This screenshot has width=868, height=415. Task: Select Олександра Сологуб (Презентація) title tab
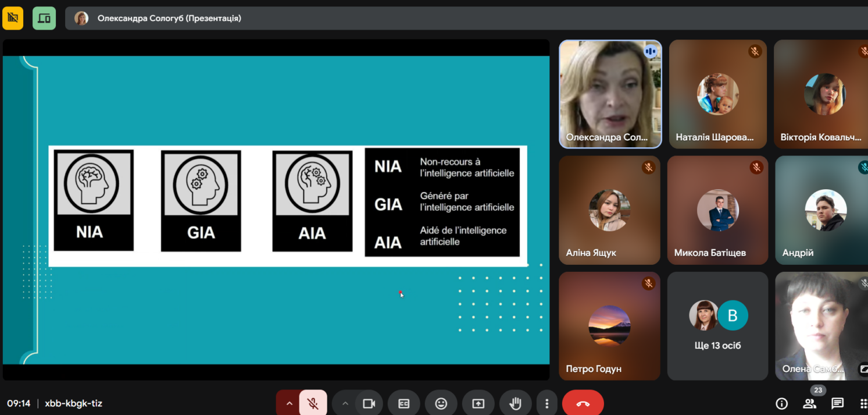point(169,18)
